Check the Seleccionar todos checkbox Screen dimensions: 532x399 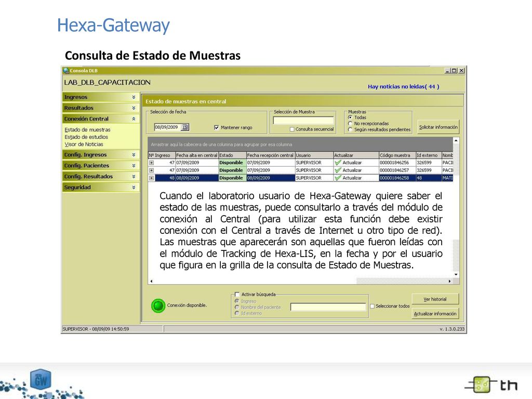pos(372,306)
